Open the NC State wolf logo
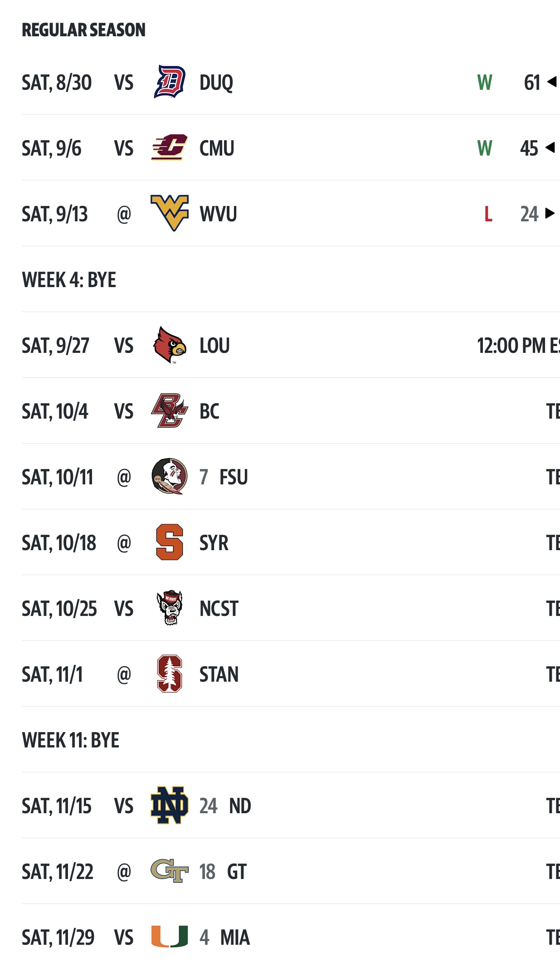Screen dimensions: 560x962 coord(169,608)
